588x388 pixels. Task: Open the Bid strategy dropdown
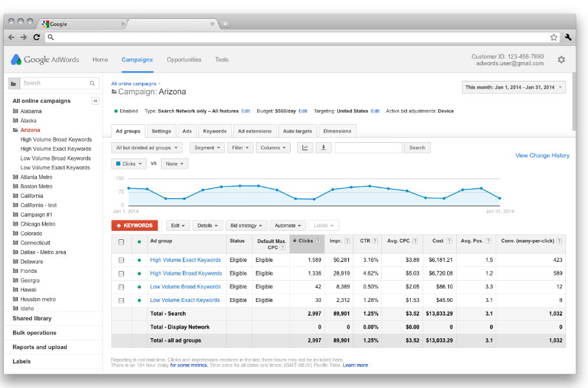tap(246, 226)
